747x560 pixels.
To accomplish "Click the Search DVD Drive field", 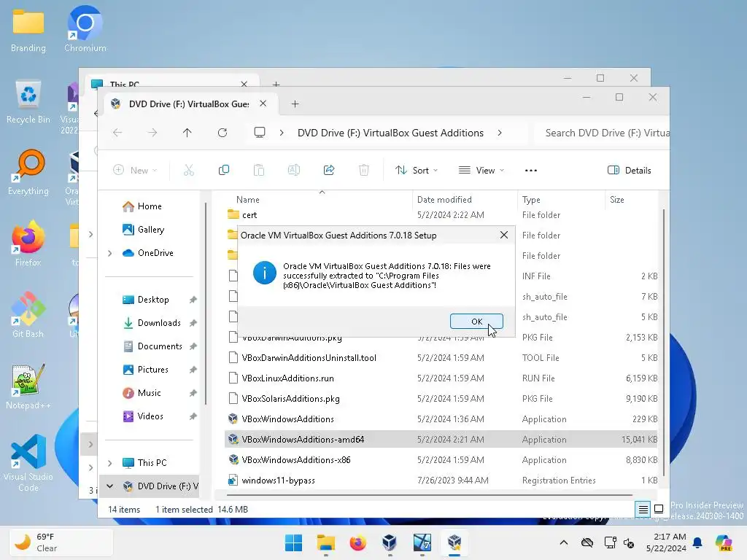I will [603, 133].
